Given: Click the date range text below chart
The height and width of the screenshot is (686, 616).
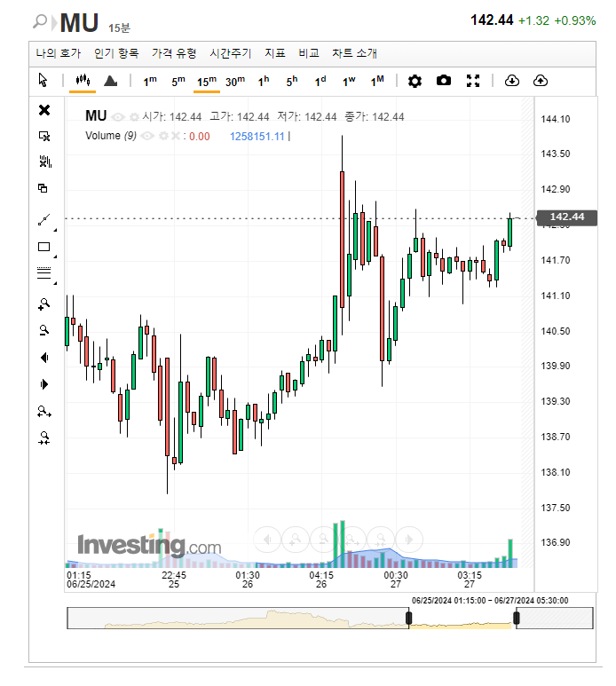Looking at the screenshot, I should (490, 601).
